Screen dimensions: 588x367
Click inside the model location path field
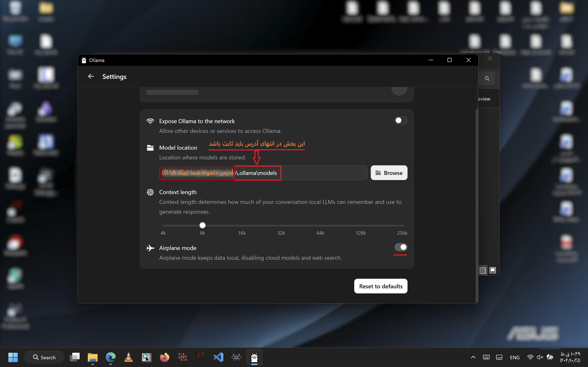(316, 173)
